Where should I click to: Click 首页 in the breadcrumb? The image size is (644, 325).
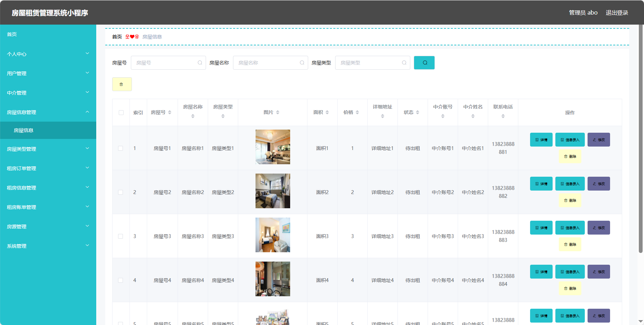[x=117, y=37]
